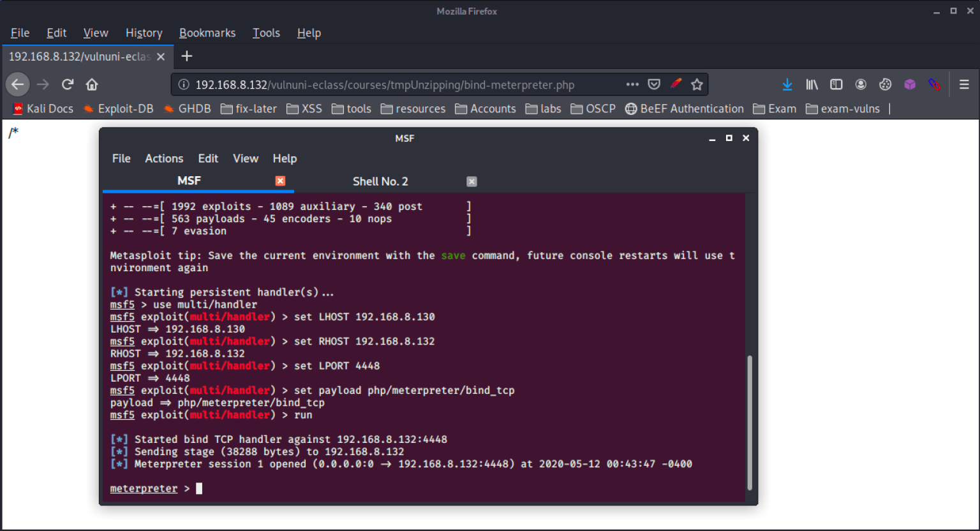The image size is (980, 531).
Task: Open Firefox View menu
Action: [96, 33]
